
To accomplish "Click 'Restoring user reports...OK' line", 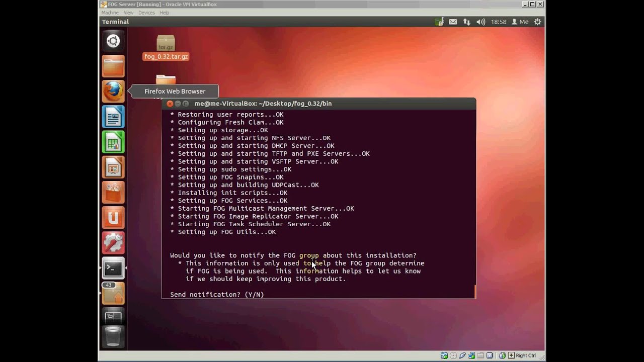I will [x=227, y=115].
